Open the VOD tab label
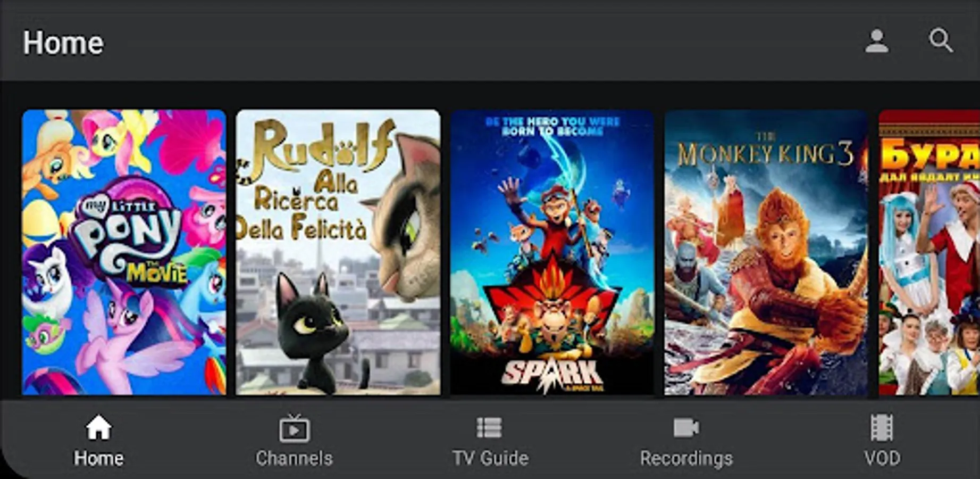 click(x=882, y=458)
